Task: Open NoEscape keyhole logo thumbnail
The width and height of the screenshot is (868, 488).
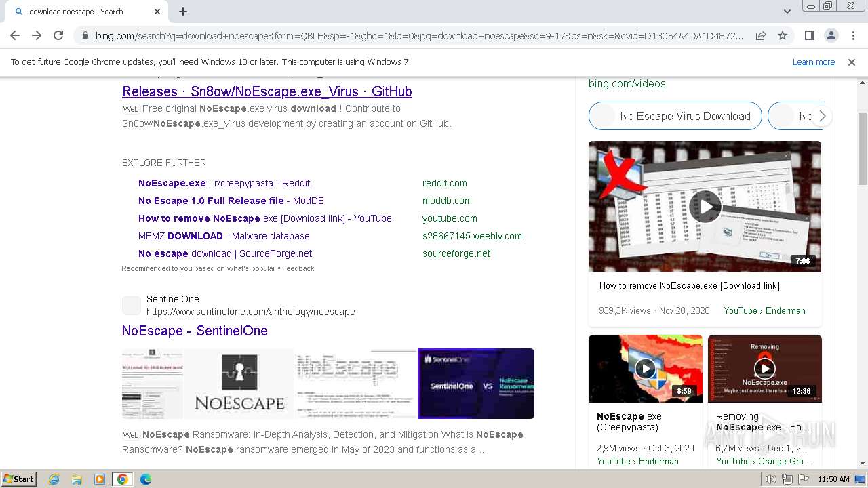Action: 239,384
